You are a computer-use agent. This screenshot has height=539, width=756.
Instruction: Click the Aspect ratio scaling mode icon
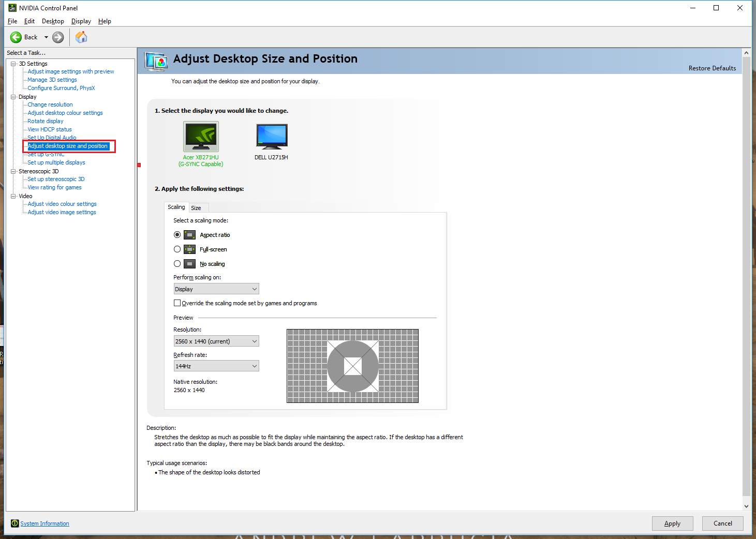(189, 234)
